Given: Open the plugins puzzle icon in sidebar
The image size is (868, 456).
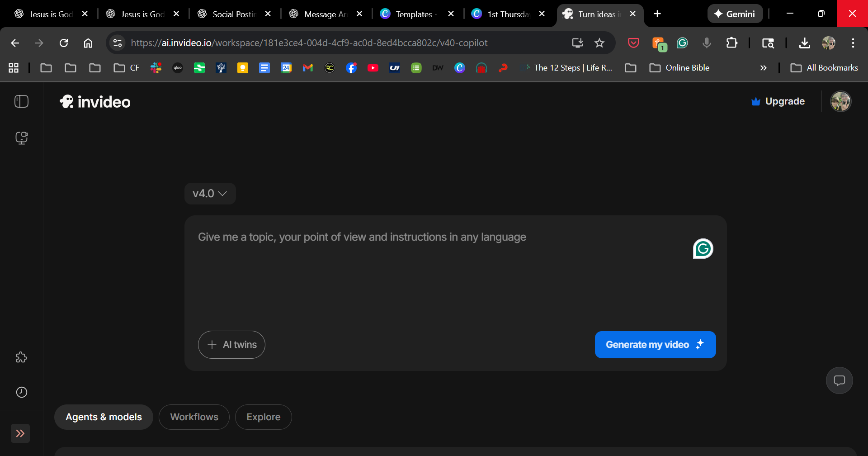Looking at the screenshot, I should pos(21,357).
